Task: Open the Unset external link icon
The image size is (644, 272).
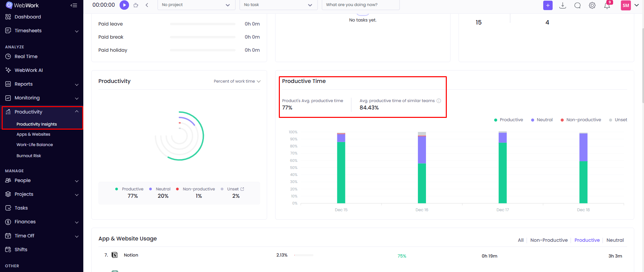Action: point(242,189)
